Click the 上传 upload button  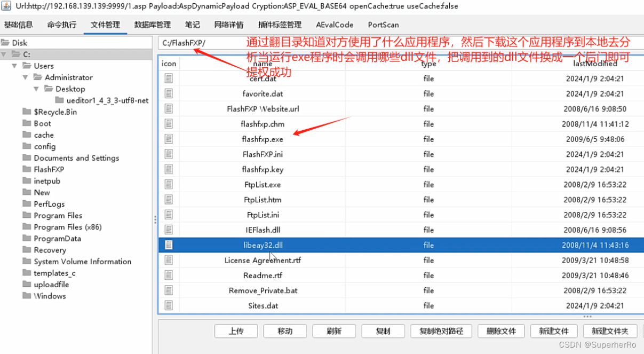pos(236,331)
